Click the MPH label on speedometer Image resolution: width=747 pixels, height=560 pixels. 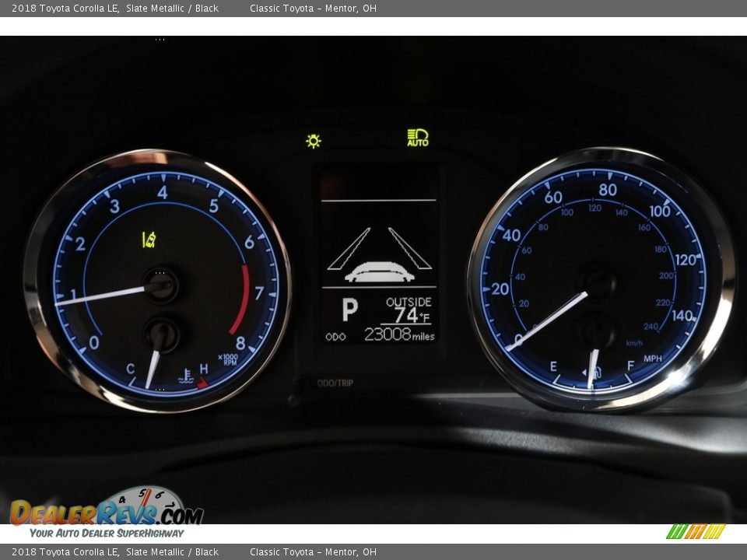pyautogui.click(x=653, y=359)
